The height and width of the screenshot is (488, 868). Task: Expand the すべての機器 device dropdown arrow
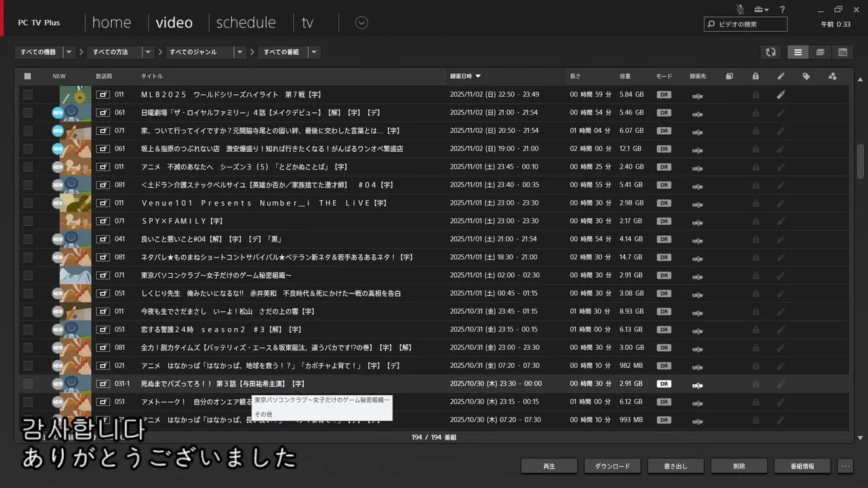(x=68, y=52)
